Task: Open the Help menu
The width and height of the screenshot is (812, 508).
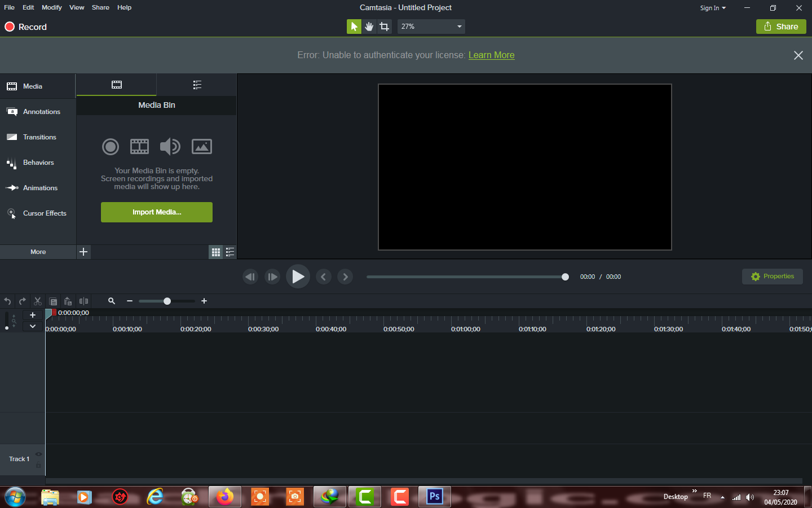Action: (x=124, y=7)
